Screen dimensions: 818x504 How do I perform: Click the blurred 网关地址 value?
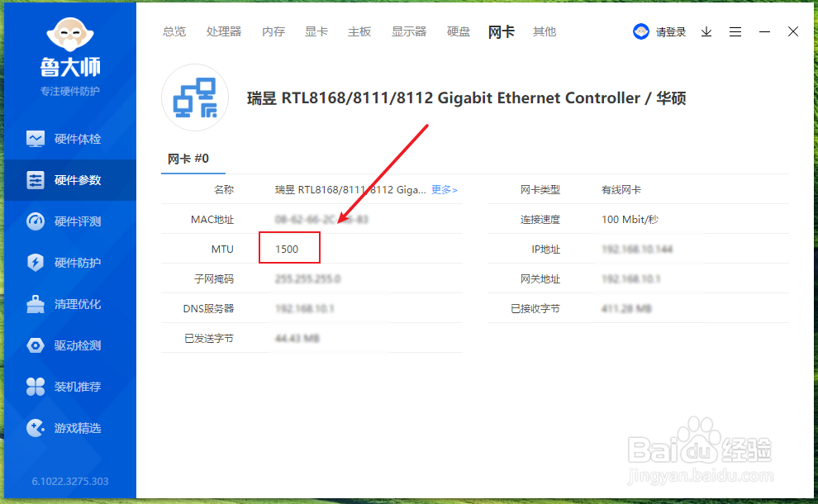(x=630, y=279)
